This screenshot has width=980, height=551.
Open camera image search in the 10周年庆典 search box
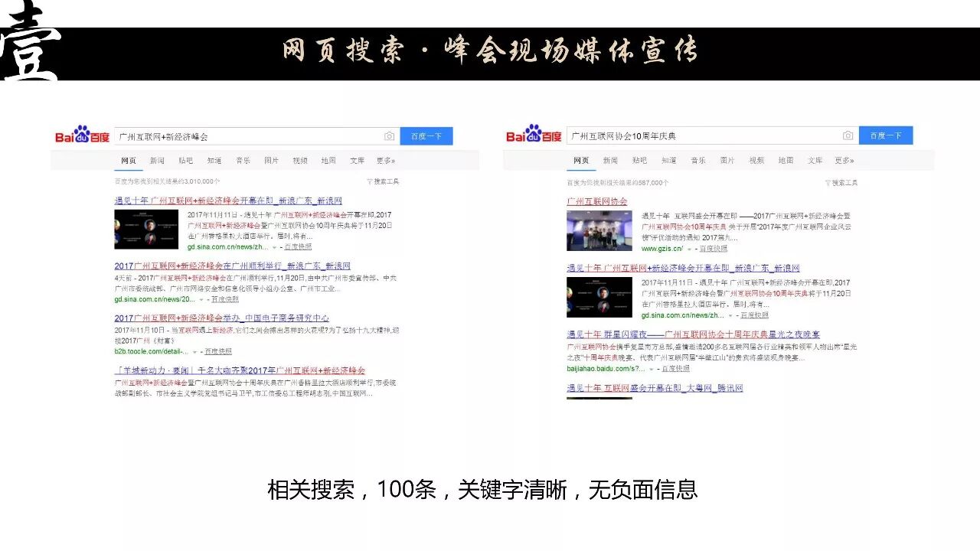848,135
